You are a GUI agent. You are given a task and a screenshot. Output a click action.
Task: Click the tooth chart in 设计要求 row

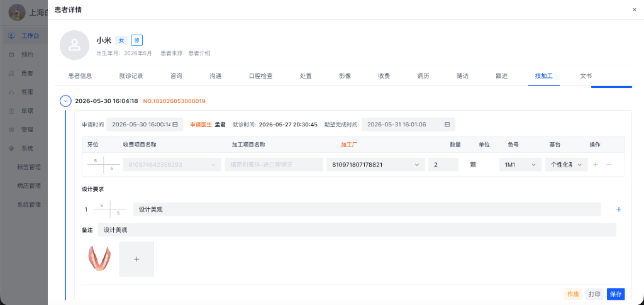point(110,209)
